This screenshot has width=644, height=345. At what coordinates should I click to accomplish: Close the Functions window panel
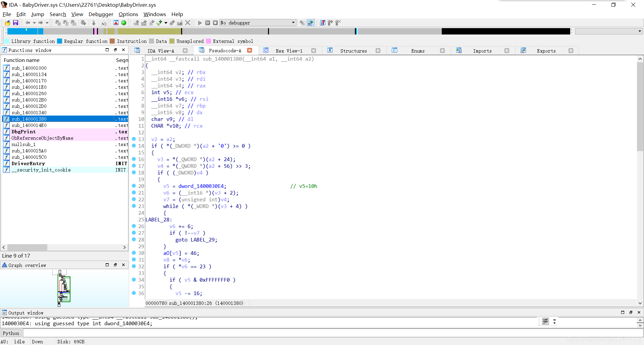tap(123, 50)
